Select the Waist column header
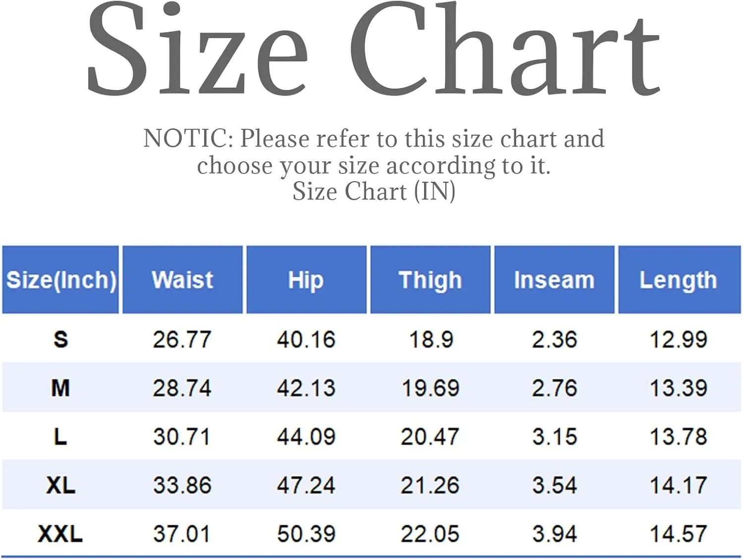Screen dimensions: 743x560 [x=183, y=280]
